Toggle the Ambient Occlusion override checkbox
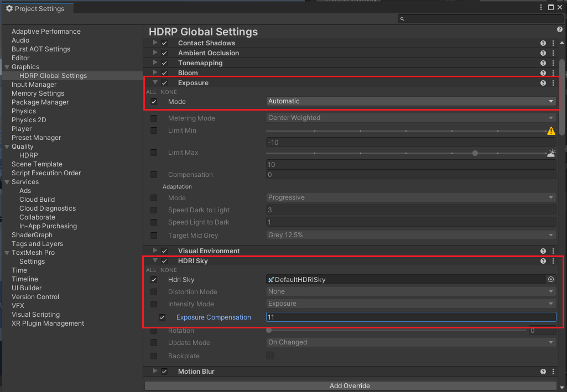Image resolution: width=567 pixels, height=392 pixels. (x=164, y=53)
